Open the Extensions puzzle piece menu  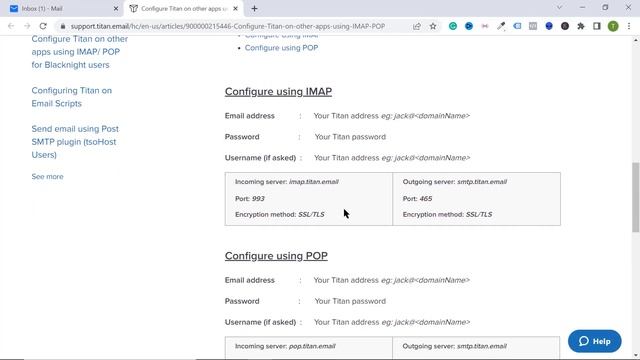point(581,26)
